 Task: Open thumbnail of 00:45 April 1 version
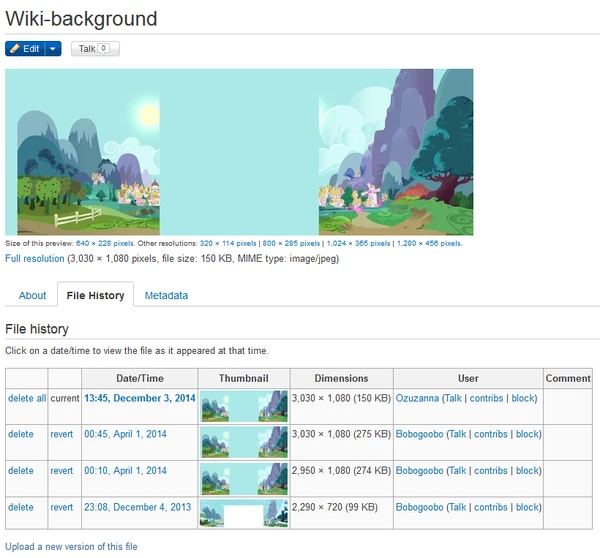point(244,442)
